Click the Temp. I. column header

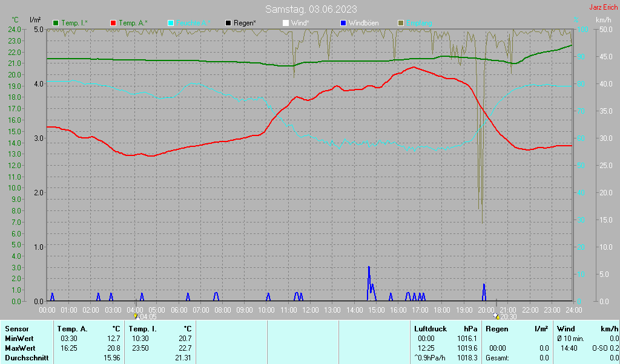click(143, 329)
